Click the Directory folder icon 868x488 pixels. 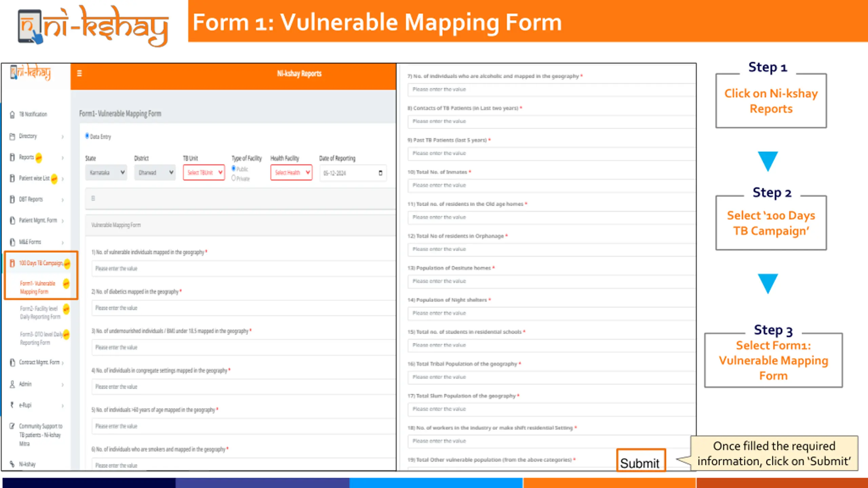[12, 136]
